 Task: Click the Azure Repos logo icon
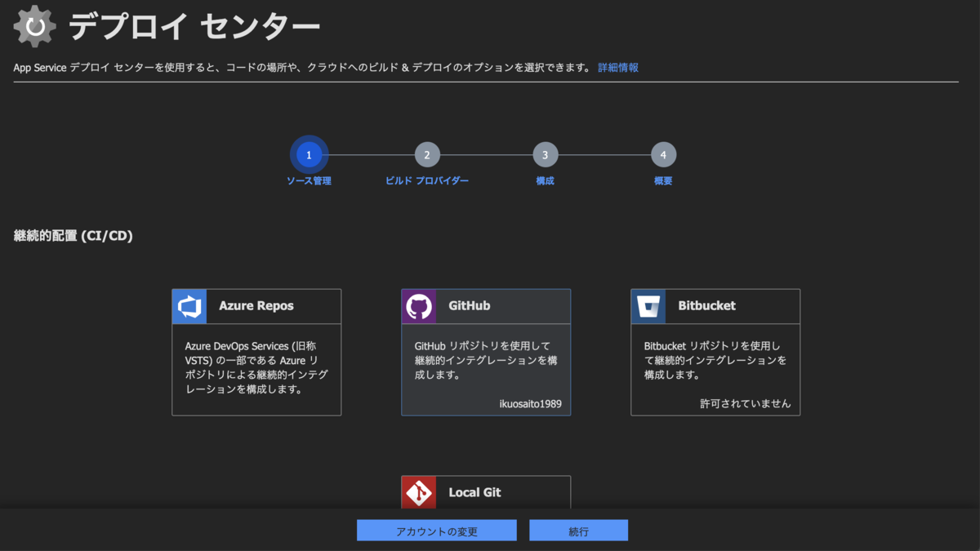click(189, 306)
